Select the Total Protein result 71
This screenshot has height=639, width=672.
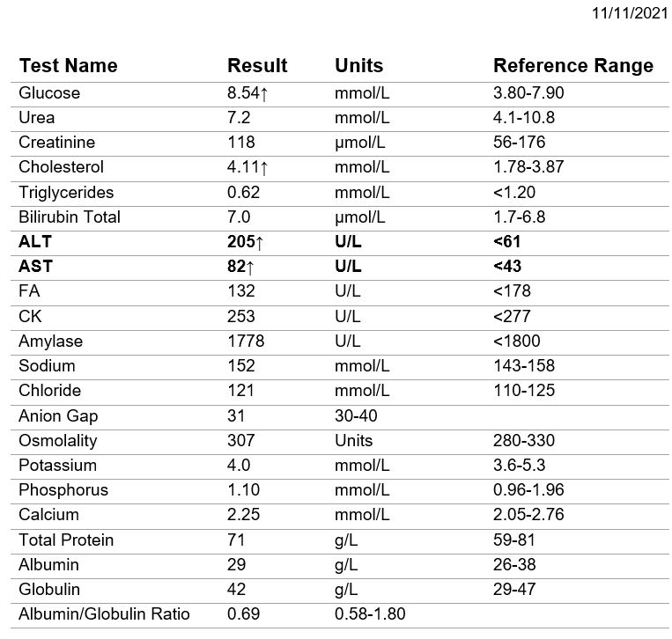[x=236, y=540]
